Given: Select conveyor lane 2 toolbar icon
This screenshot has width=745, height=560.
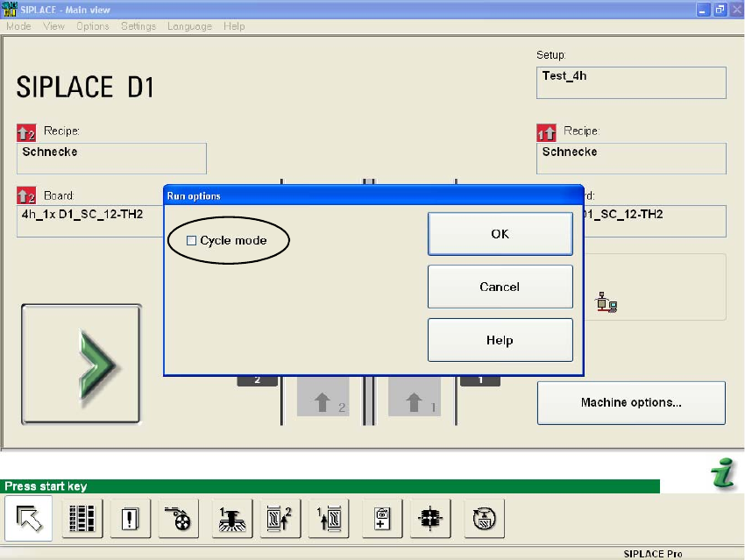Looking at the screenshot, I should (280, 518).
